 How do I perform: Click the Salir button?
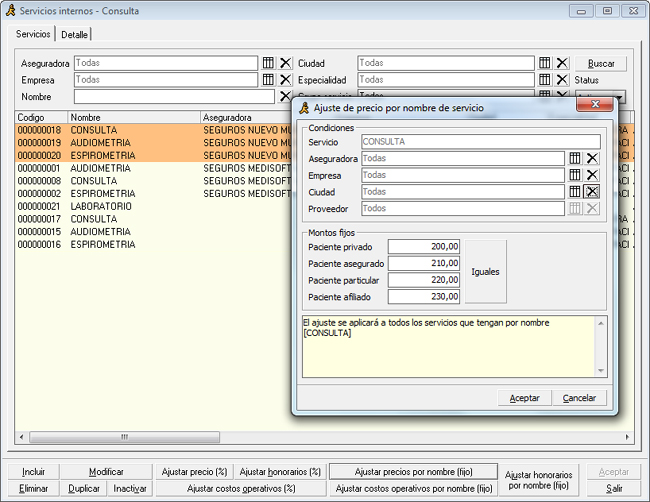coord(614,489)
